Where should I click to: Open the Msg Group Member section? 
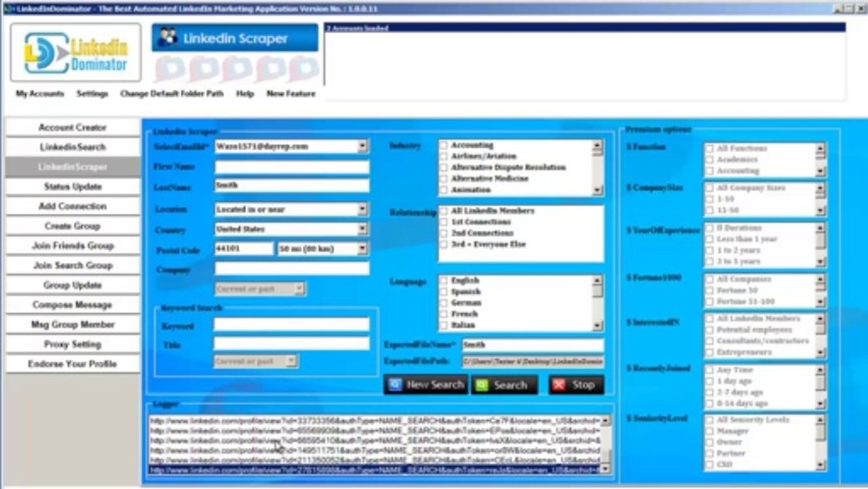pyautogui.click(x=73, y=325)
